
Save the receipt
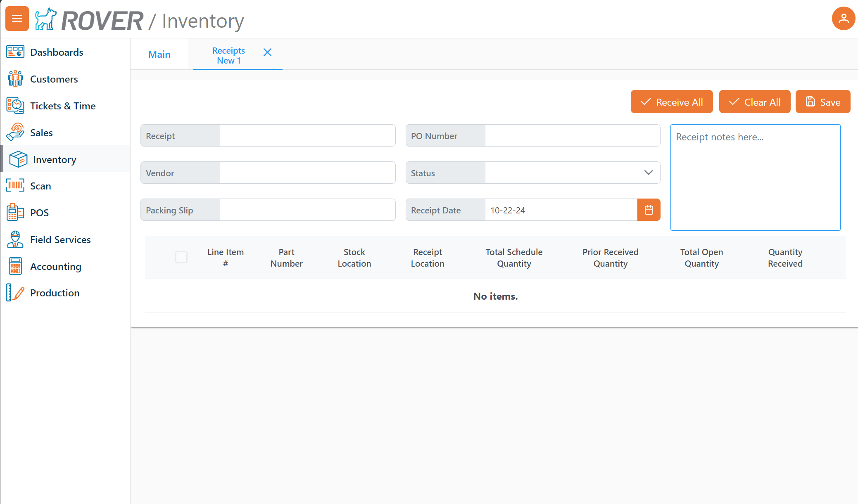click(822, 102)
